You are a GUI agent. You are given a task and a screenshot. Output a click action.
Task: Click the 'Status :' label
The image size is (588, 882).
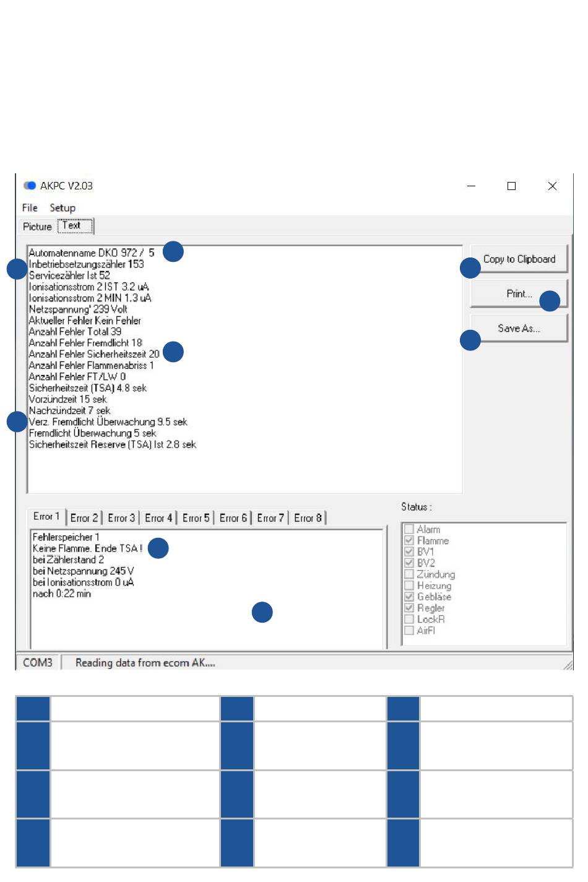[x=417, y=507]
